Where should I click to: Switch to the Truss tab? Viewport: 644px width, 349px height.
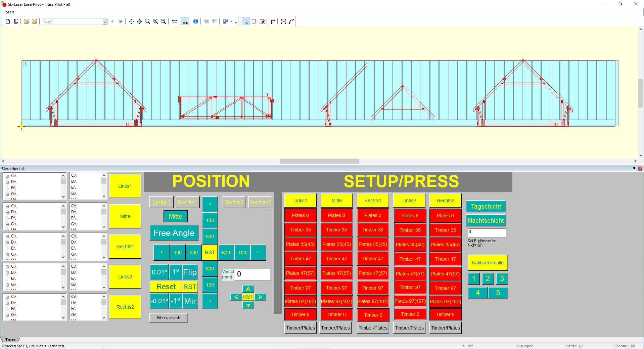pyautogui.click(x=10, y=340)
